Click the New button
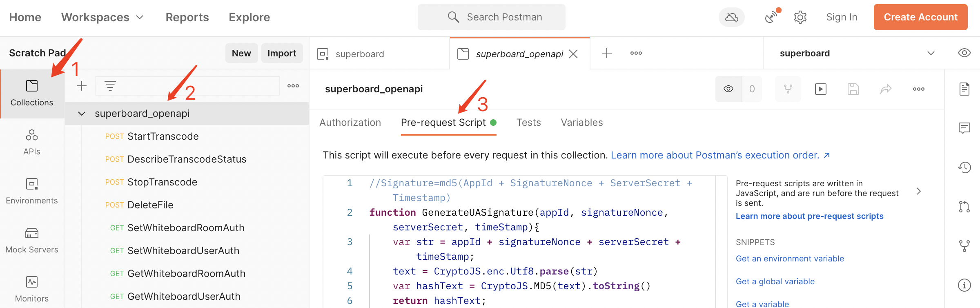Image resolution: width=980 pixels, height=308 pixels. tap(241, 53)
